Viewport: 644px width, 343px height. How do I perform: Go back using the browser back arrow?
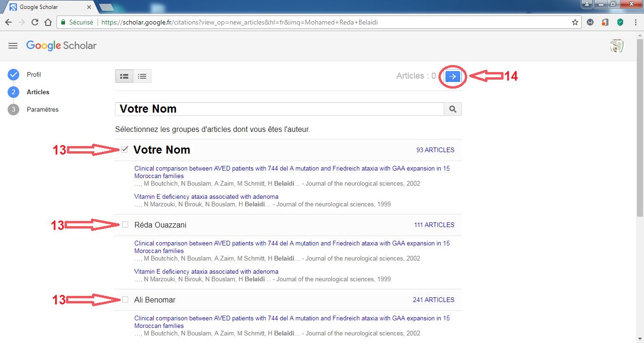tap(8, 22)
